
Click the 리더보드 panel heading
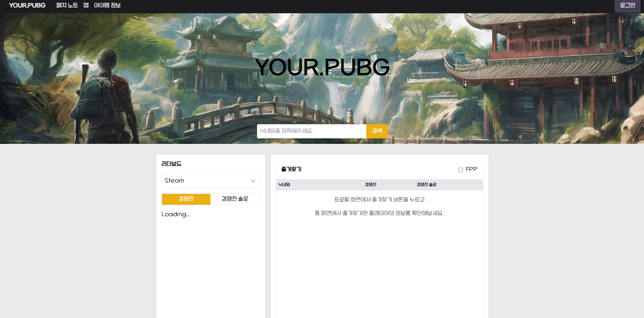coord(171,164)
